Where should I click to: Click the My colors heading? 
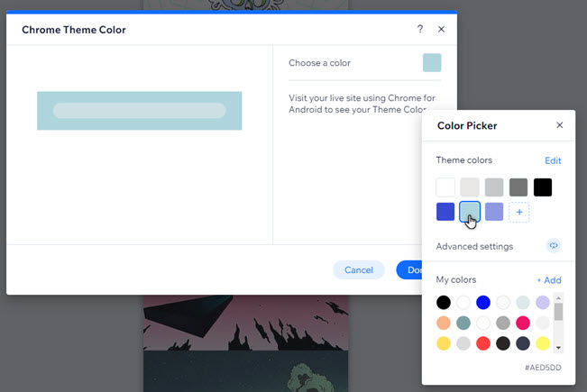click(456, 279)
